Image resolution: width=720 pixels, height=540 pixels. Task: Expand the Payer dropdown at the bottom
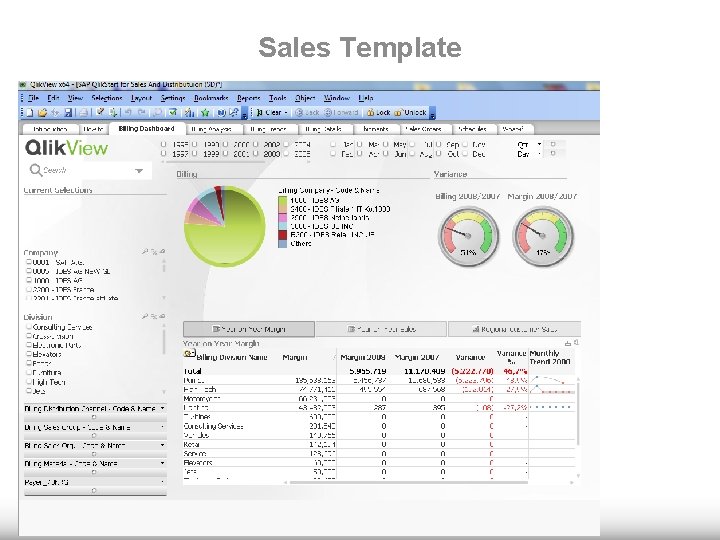[162, 482]
